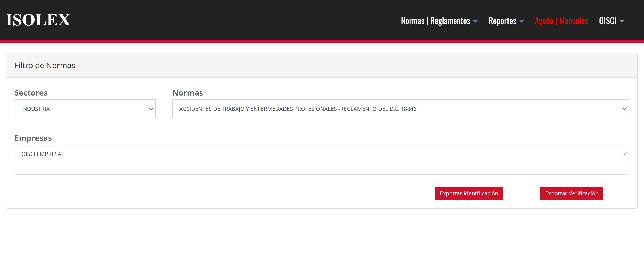This screenshot has height=264, width=644.
Task: Open the Normas | Reglamentos menu
Action: coord(435,21)
